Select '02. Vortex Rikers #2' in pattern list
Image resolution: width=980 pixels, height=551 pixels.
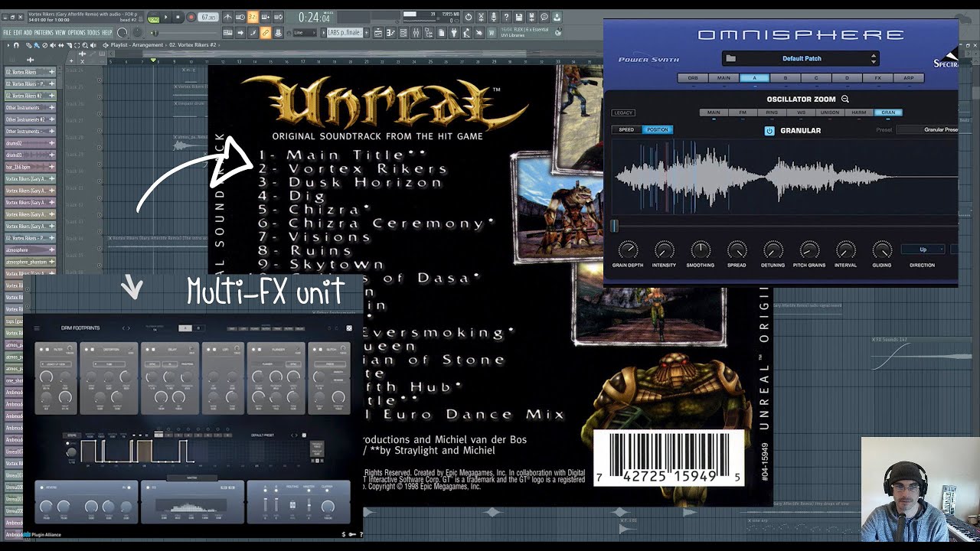click(30, 96)
